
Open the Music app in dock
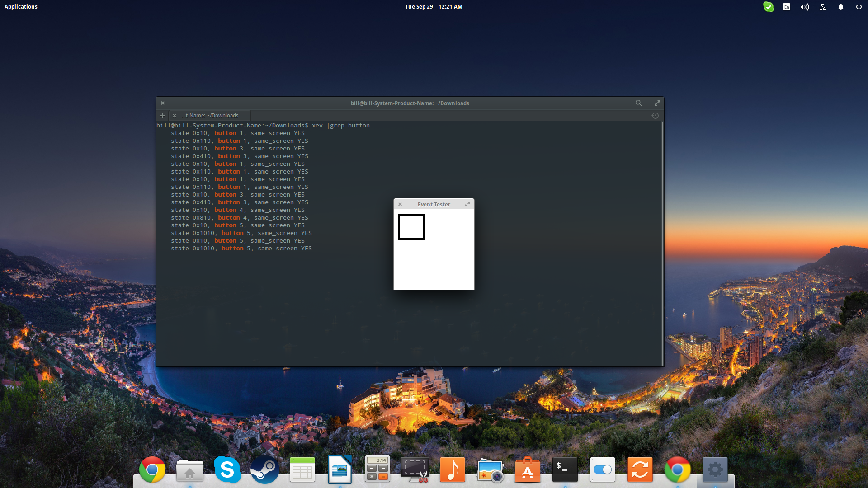[452, 470]
